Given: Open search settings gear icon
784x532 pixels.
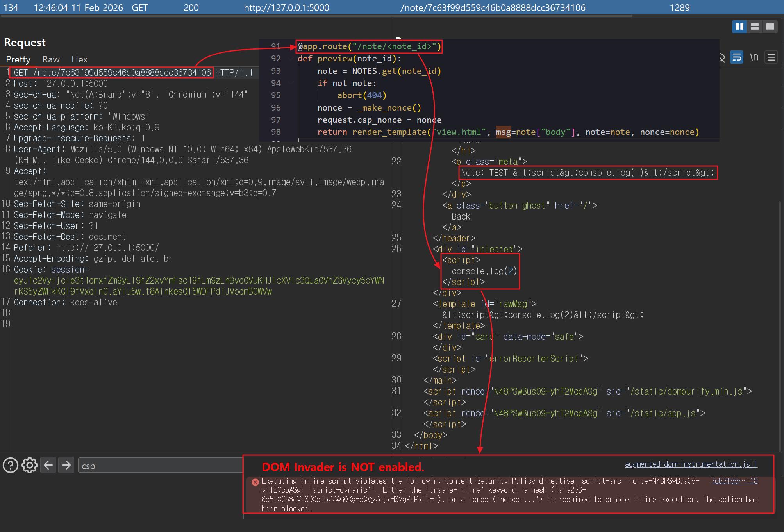Looking at the screenshot, I should [30, 465].
